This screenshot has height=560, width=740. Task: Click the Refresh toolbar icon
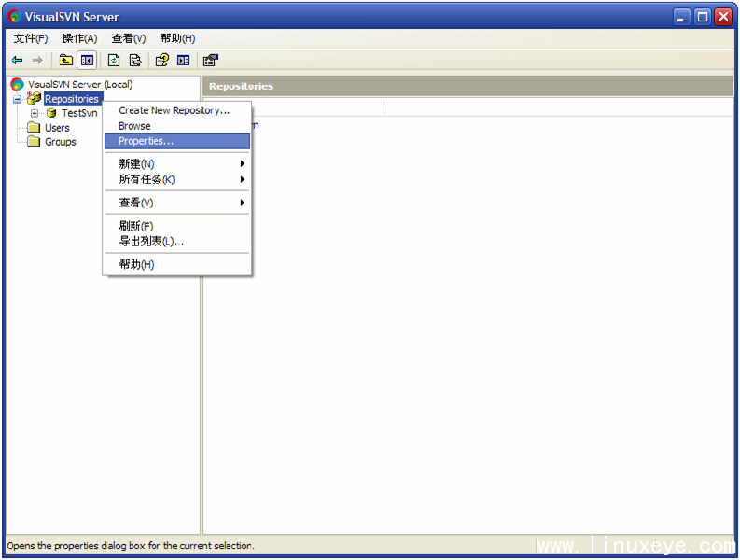[x=114, y=60]
